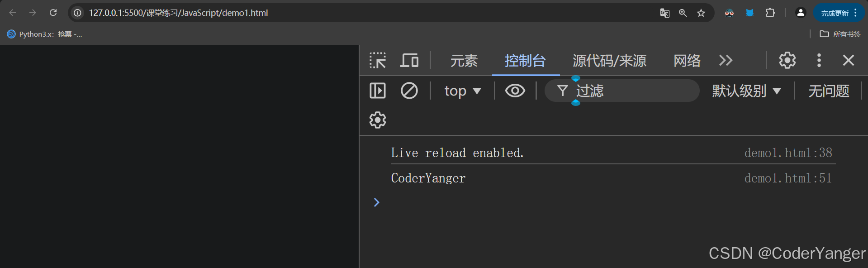Bookmark this page with the star icon
This screenshot has height=268, width=868.
click(701, 13)
